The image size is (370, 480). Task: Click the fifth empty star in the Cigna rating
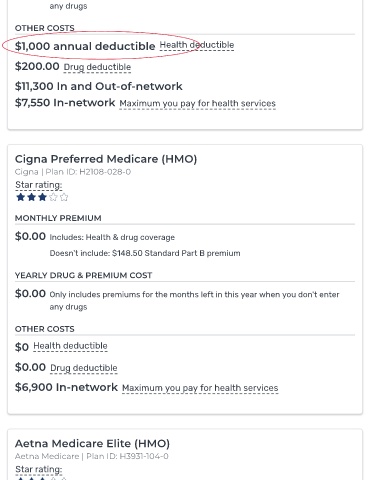coord(64,197)
